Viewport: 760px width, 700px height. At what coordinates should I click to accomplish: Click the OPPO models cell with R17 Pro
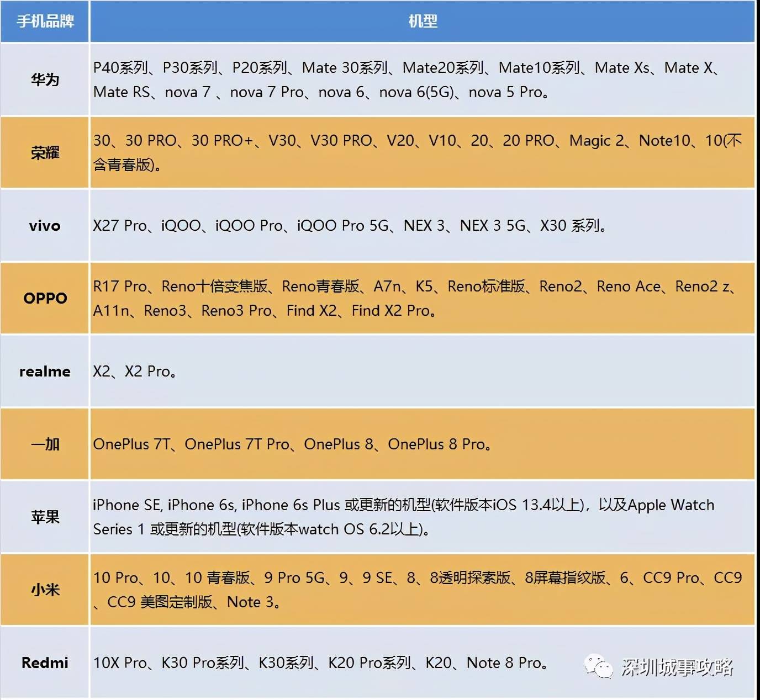pyautogui.click(x=423, y=299)
